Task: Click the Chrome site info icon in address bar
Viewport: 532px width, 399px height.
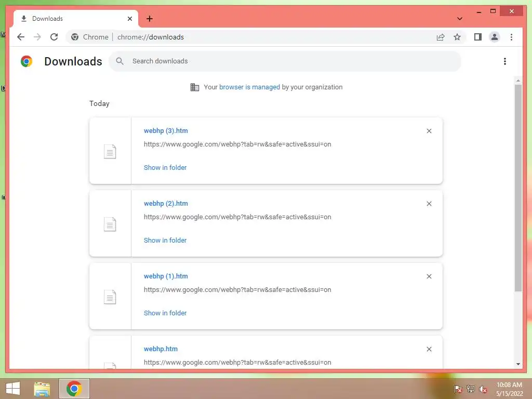Action: (75, 37)
